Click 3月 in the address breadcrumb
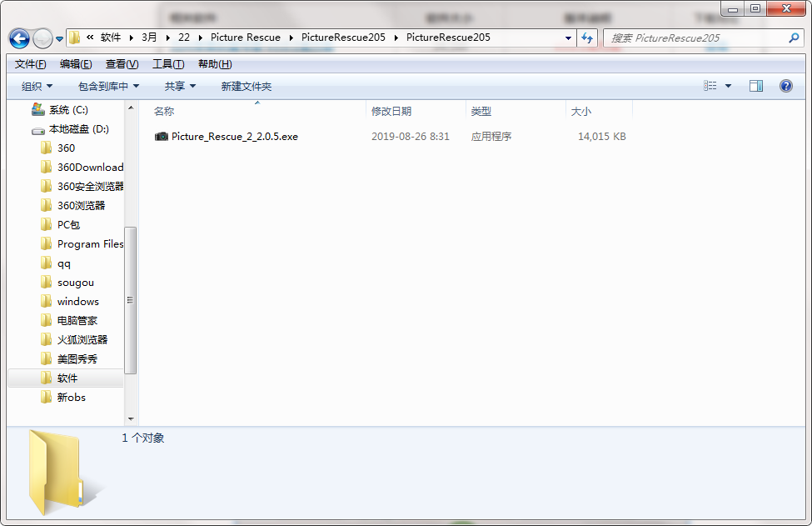The height and width of the screenshot is (526, 812). [149, 38]
